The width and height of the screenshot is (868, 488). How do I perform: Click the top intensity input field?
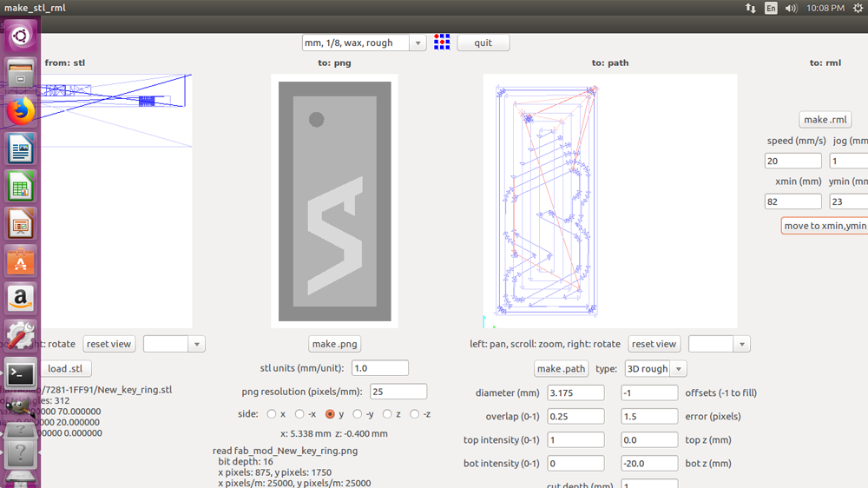[575, 440]
